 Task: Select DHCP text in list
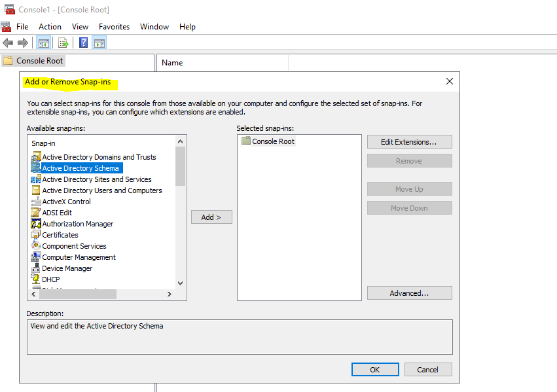(51, 279)
